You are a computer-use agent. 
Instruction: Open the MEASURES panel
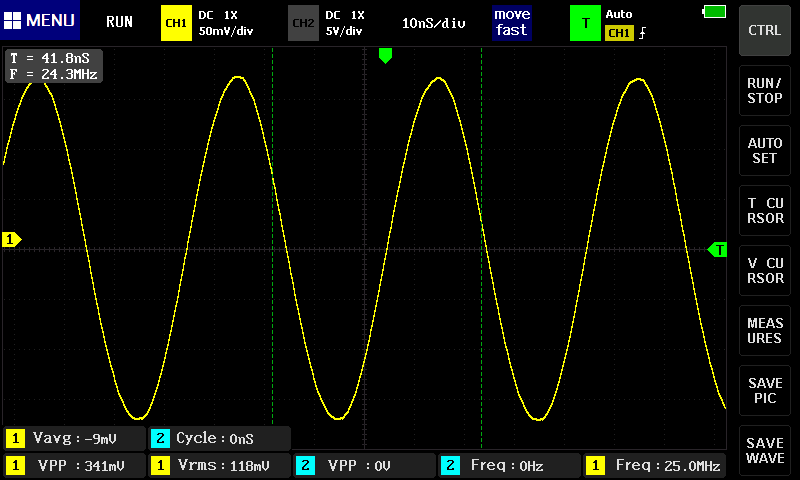point(765,331)
